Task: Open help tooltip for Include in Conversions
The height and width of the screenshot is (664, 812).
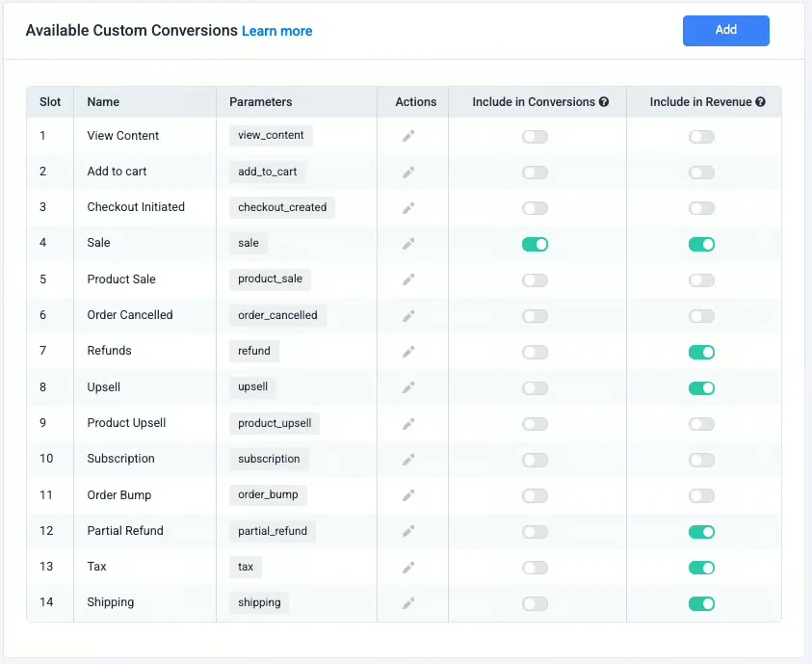Action: coord(604,102)
